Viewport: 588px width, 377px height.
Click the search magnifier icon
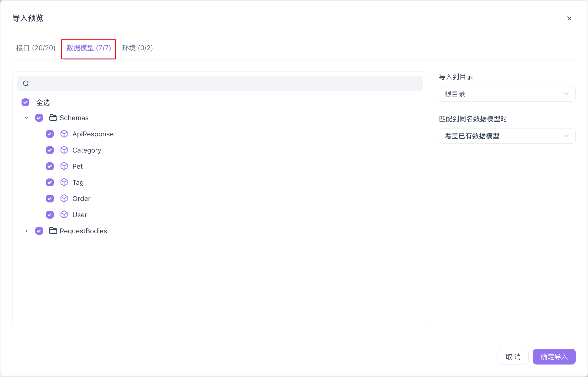[26, 83]
